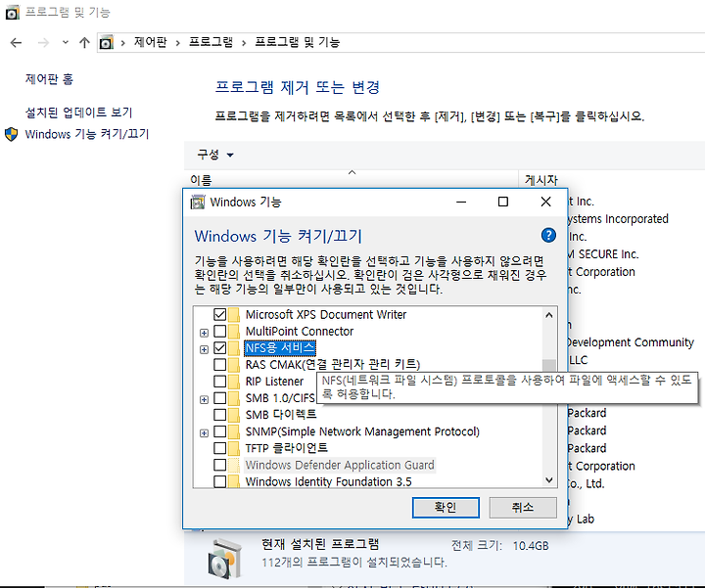Check the SMB 다이렉트 checkbox
Screen dimensions: 705x588
[x=220, y=415]
